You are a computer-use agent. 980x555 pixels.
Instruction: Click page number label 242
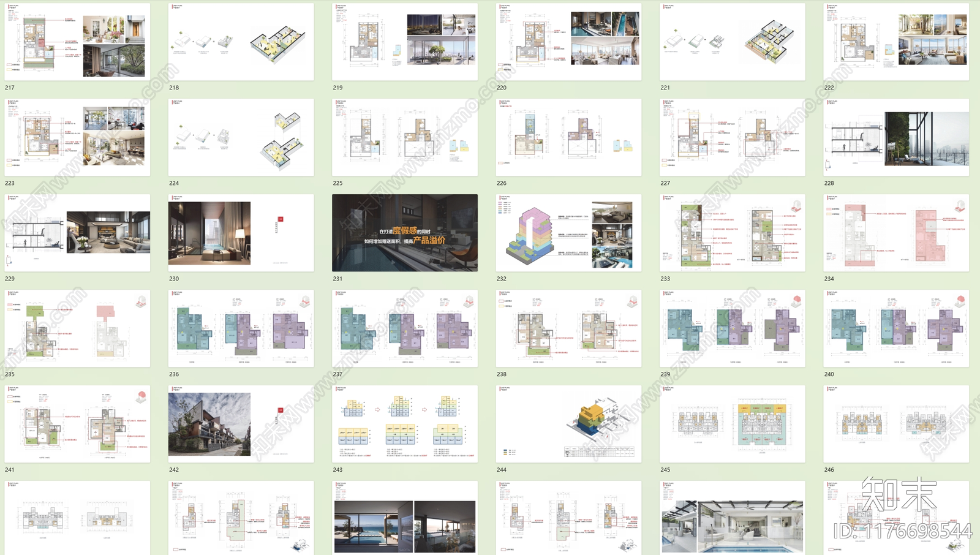pyautogui.click(x=174, y=470)
